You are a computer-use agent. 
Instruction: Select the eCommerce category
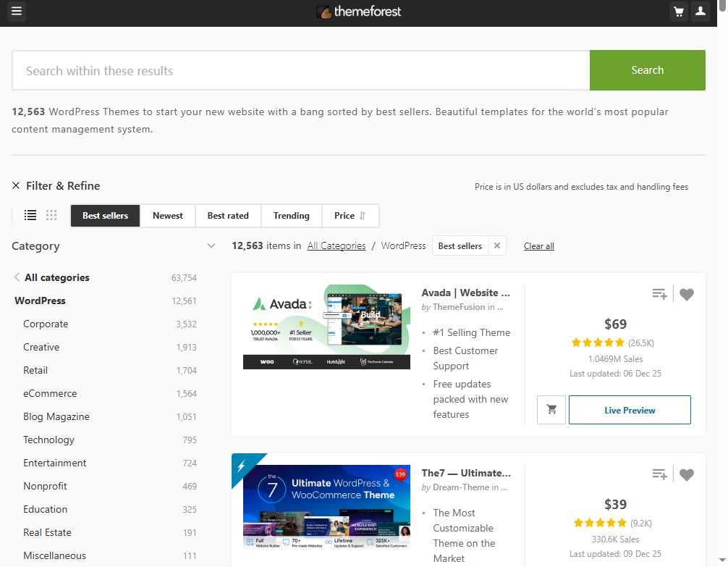click(50, 393)
